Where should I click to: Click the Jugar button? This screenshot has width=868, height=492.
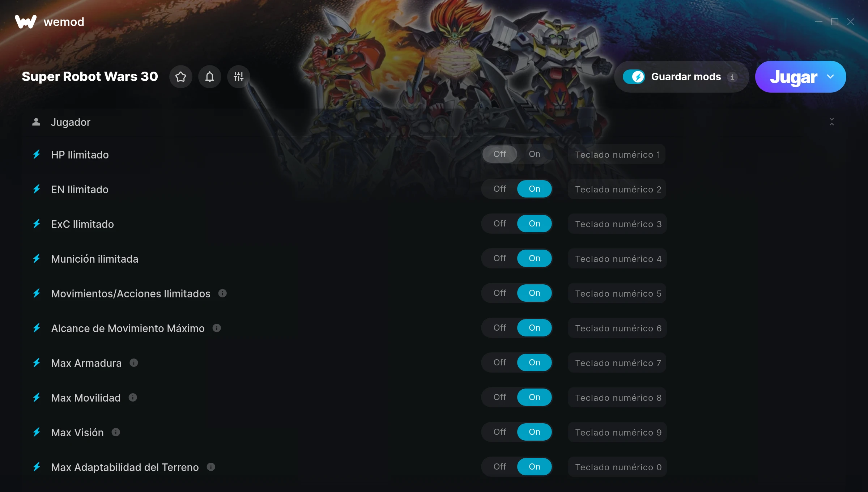click(x=793, y=77)
